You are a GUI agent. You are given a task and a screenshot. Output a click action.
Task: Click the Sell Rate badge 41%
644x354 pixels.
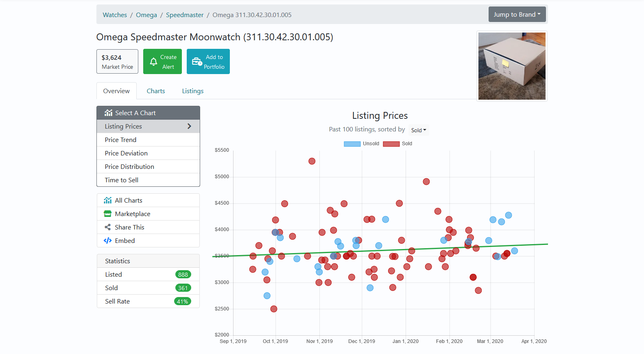click(182, 301)
